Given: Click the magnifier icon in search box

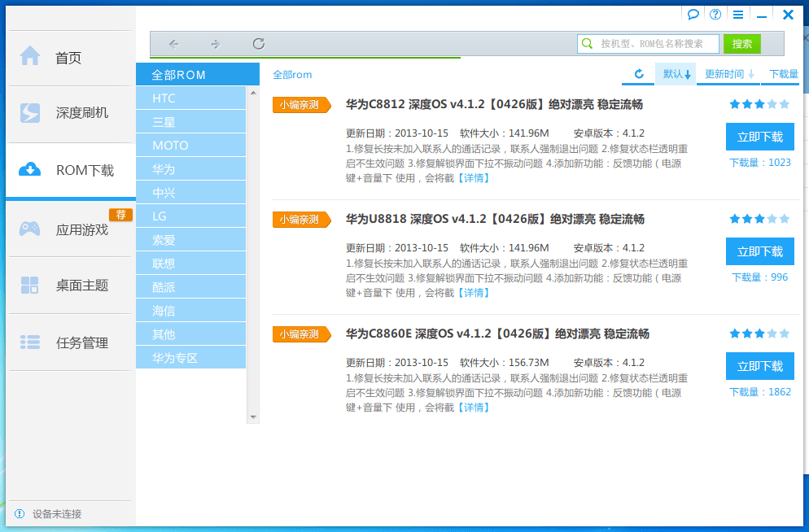Looking at the screenshot, I should (x=587, y=43).
